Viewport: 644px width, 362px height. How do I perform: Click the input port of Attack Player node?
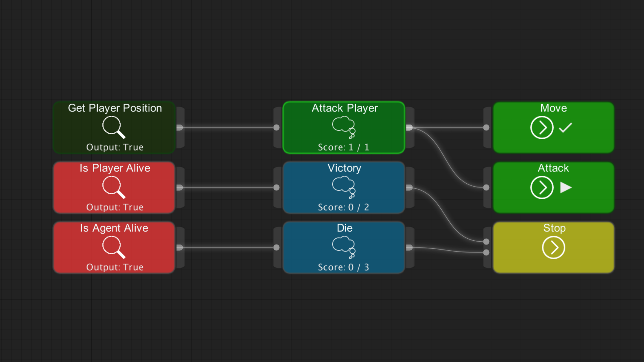(276, 127)
